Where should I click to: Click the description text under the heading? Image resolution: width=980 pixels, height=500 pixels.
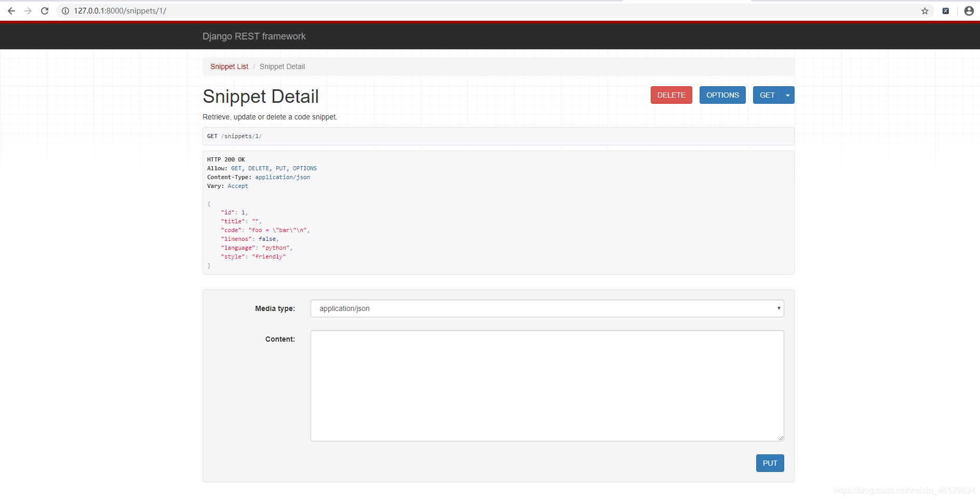click(x=270, y=117)
